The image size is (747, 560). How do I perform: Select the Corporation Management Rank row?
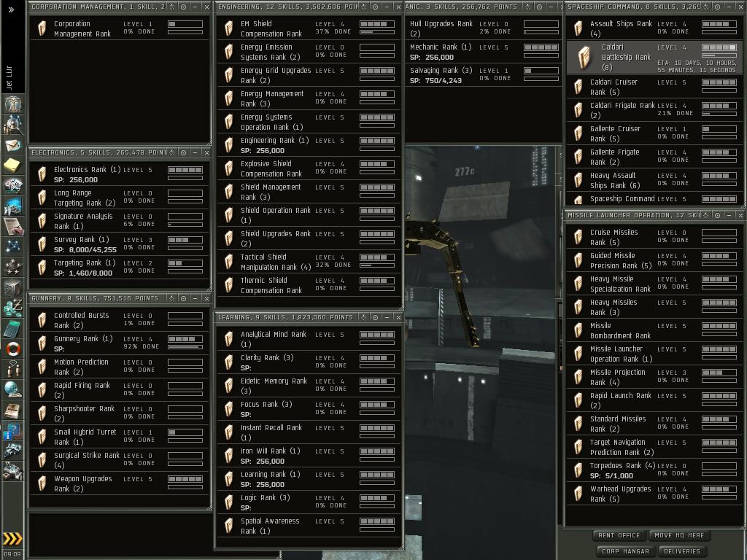tap(119, 28)
